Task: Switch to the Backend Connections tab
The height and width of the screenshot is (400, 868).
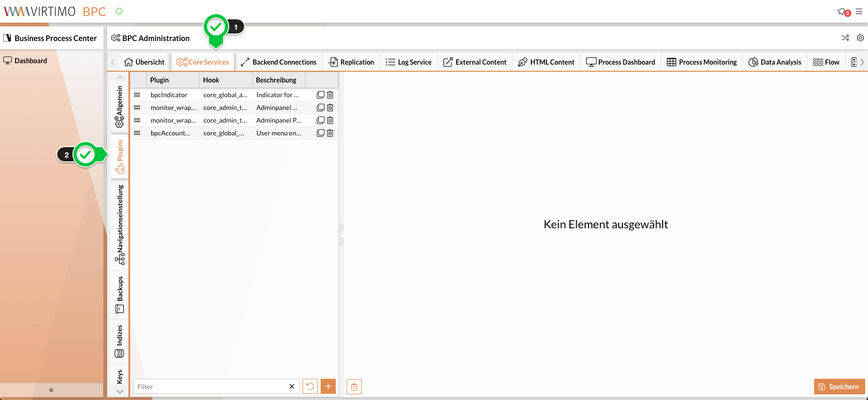Action: (x=278, y=62)
